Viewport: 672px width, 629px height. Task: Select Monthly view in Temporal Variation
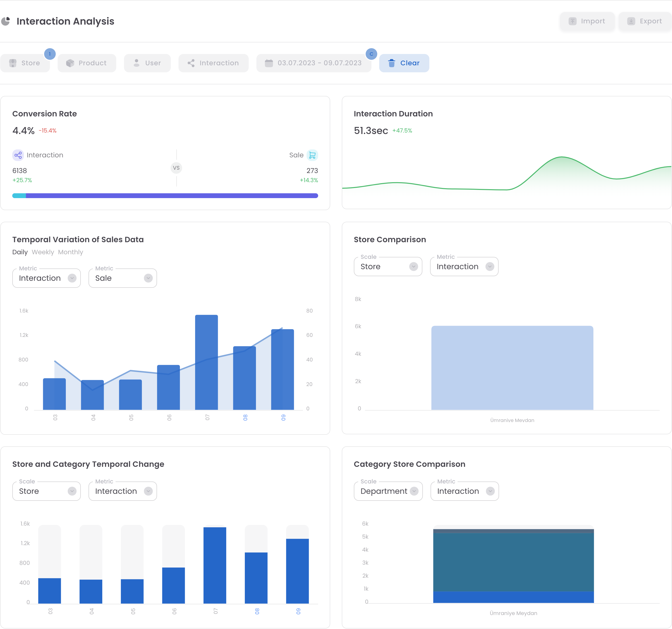pos(70,252)
